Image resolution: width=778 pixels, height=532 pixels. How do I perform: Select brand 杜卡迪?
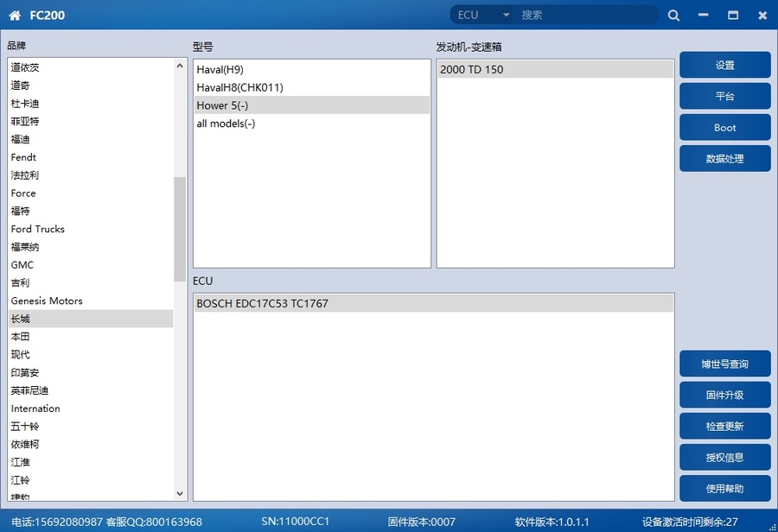(x=91, y=103)
